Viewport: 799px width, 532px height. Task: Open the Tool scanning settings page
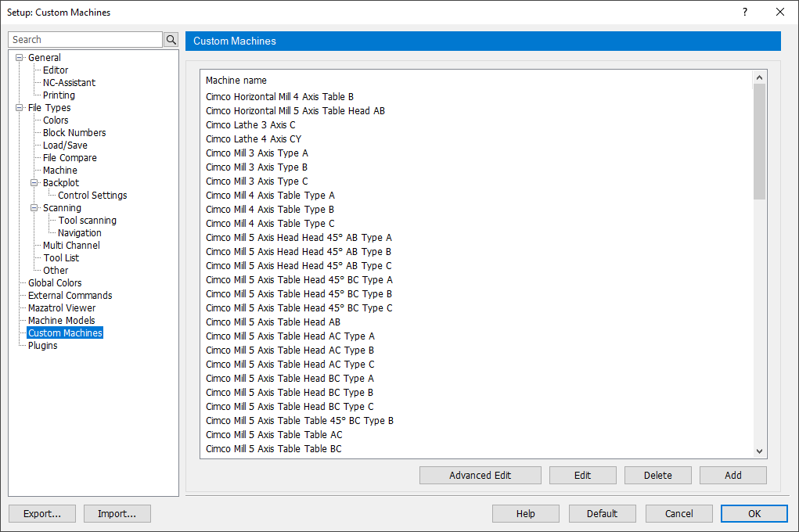point(86,220)
